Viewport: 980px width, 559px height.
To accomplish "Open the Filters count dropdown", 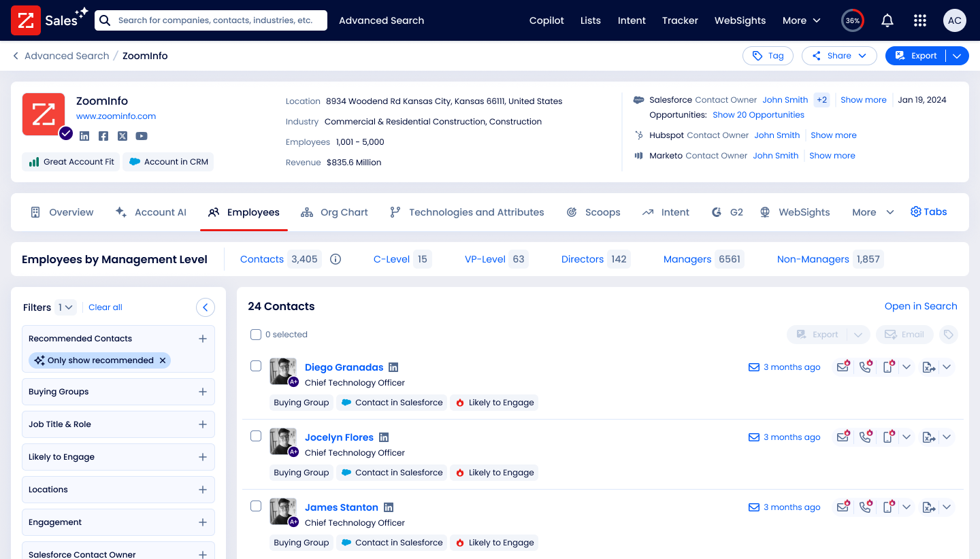I will coord(66,307).
